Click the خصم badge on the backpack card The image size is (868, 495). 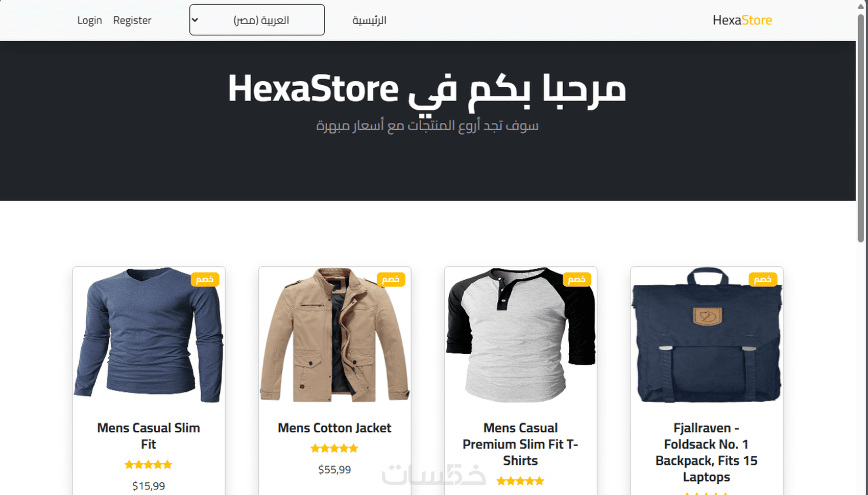click(x=762, y=279)
